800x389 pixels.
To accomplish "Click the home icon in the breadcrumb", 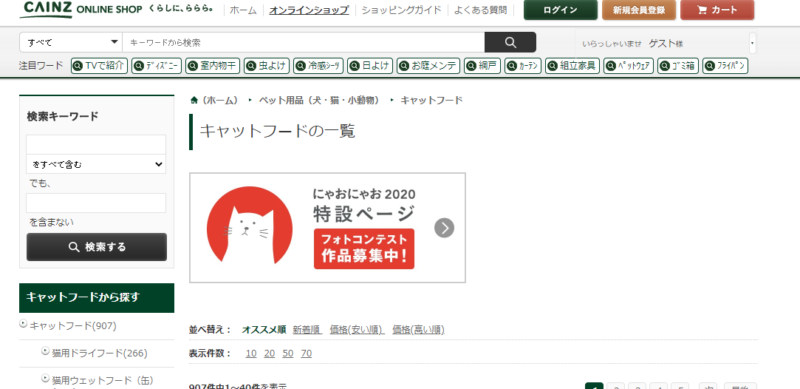I will [194, 100].
